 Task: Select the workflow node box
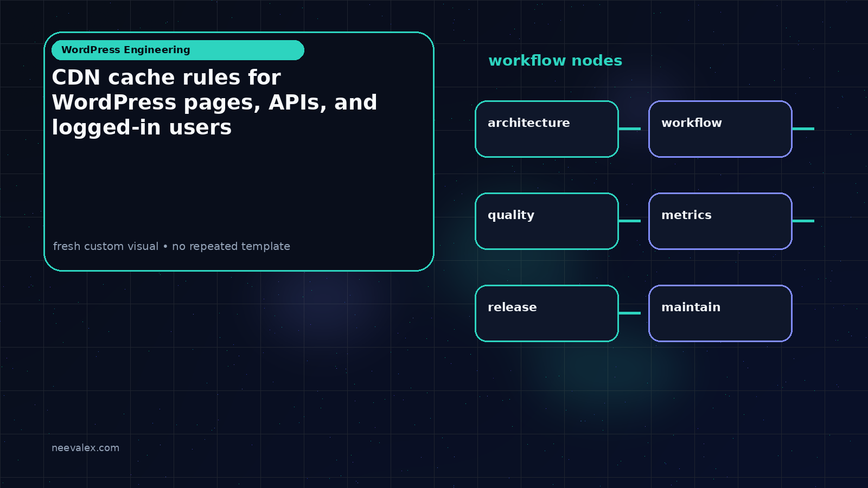[x=720, y=129]
